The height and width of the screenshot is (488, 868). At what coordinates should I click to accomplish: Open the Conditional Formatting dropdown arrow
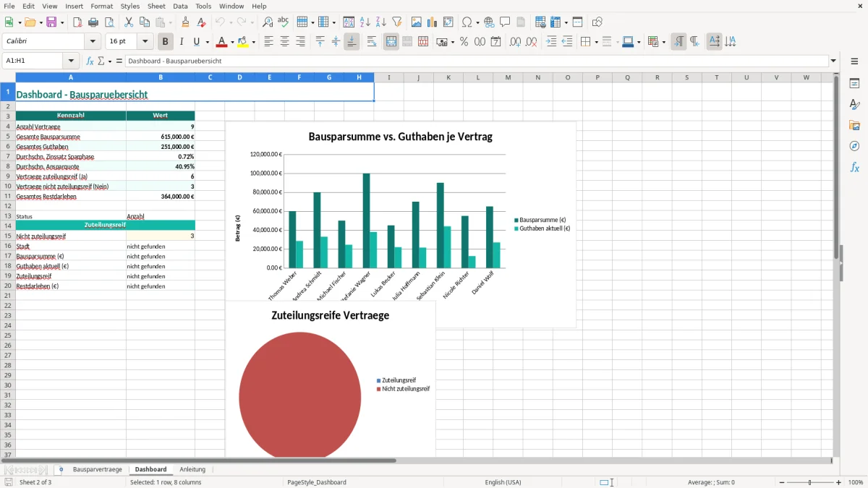click(x=663, y=42)
